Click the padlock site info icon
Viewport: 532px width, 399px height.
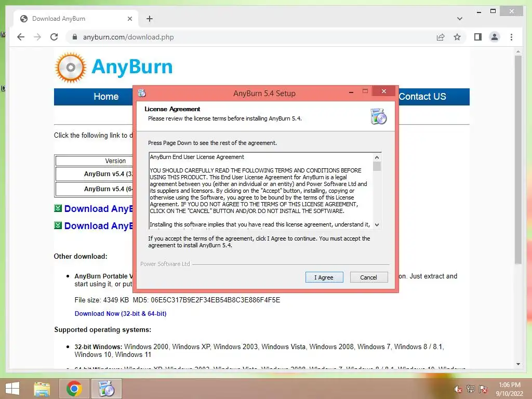pyautogui.click(x=75, y=37)
